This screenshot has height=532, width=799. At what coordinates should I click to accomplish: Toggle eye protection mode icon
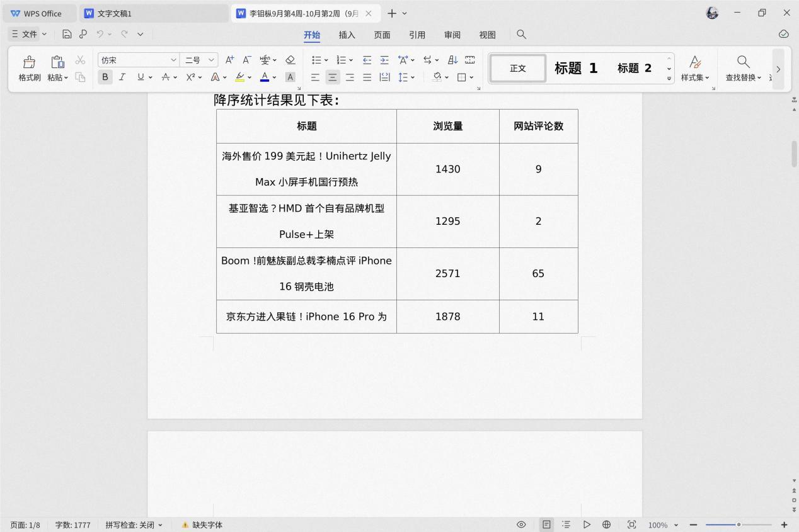point(521,524)
